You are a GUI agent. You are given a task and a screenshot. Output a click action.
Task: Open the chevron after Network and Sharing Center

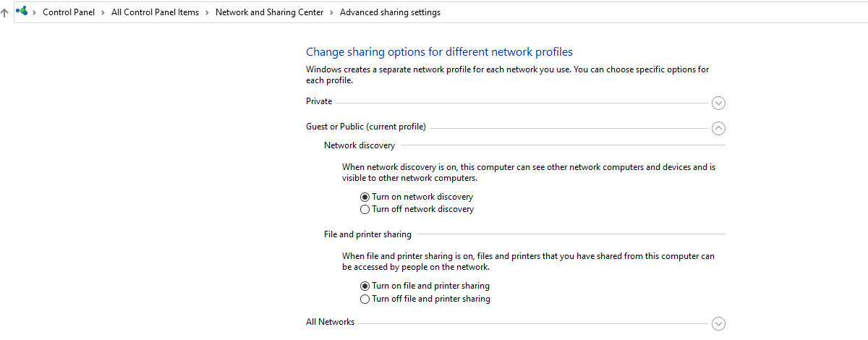(332, 12)
